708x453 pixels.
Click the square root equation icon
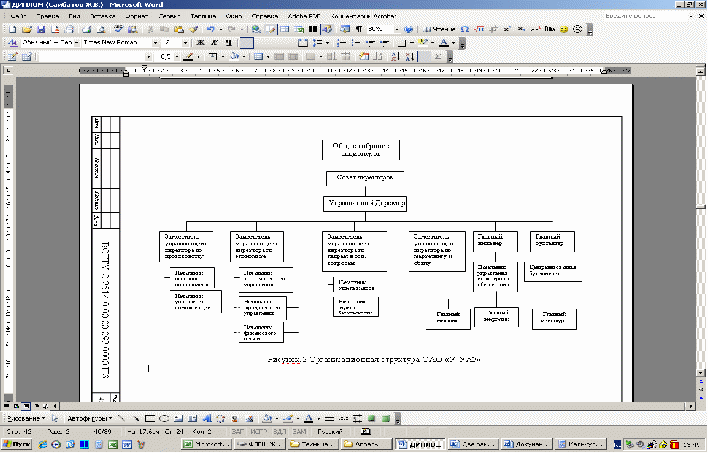(479, 29)
